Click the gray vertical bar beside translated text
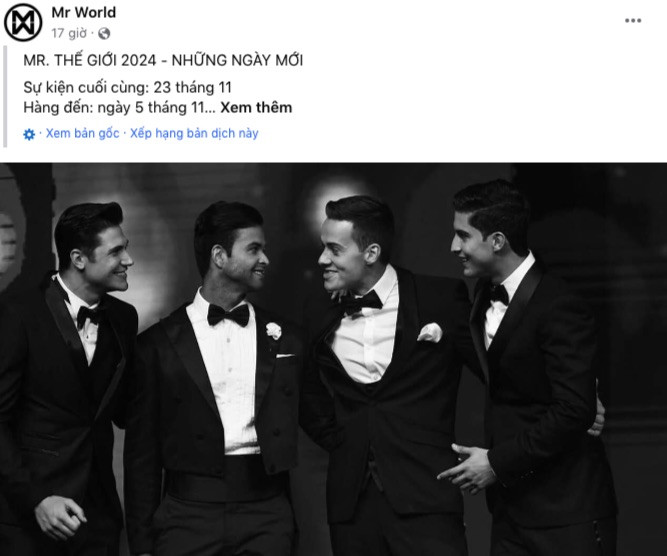Image resolution: width=667 pixels, height=556 pixels. [5, 96]
